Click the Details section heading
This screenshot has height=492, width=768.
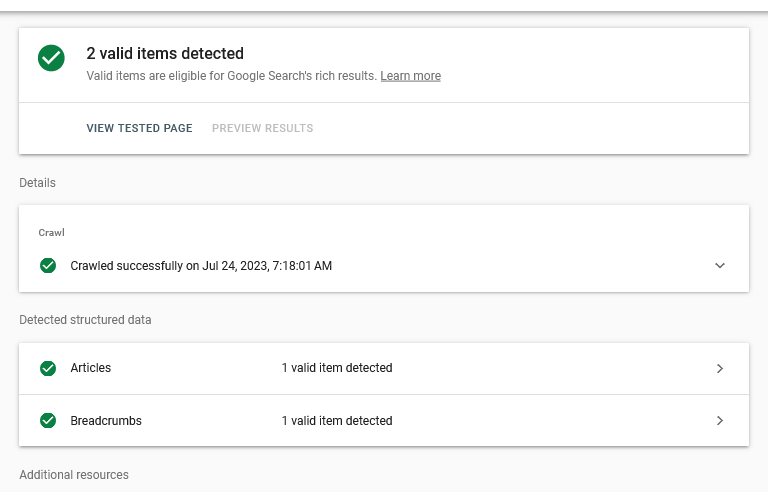pos(37,183)
